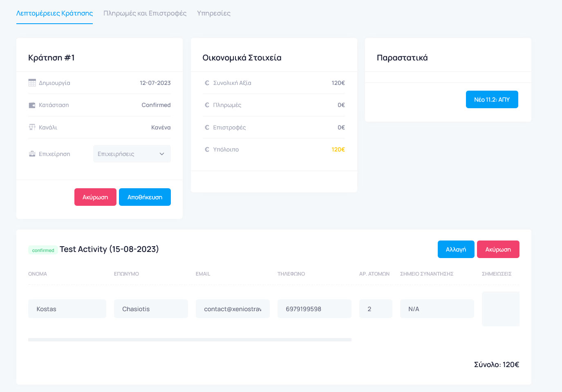This screenshot has height=392, width=562.
Task: Click the euro icon beside Υπόλοιπο
Action: pos(207,149)
